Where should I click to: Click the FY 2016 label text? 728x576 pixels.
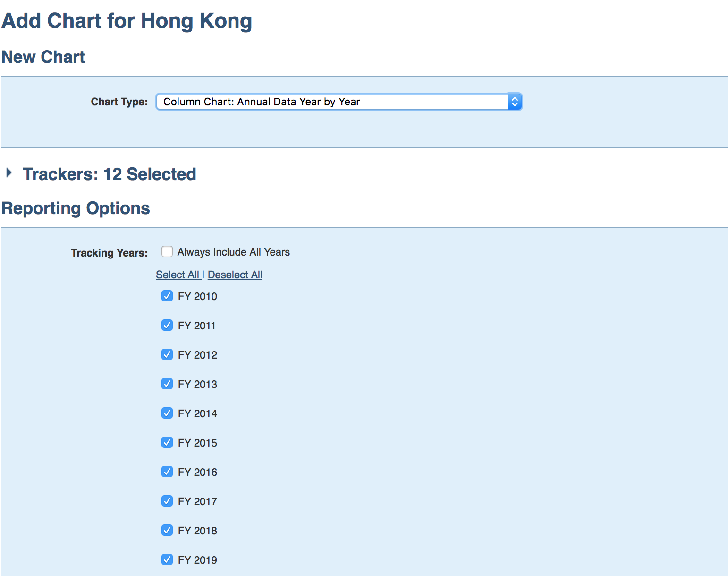point(197,473)
